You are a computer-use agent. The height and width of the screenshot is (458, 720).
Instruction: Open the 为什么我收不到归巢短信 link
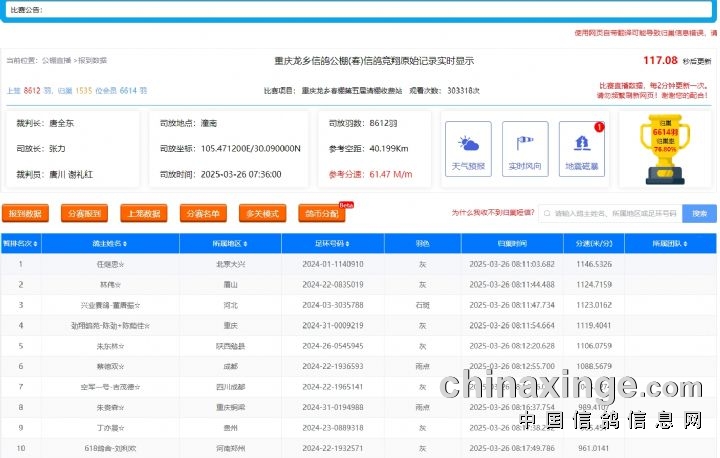pos(492,213)
